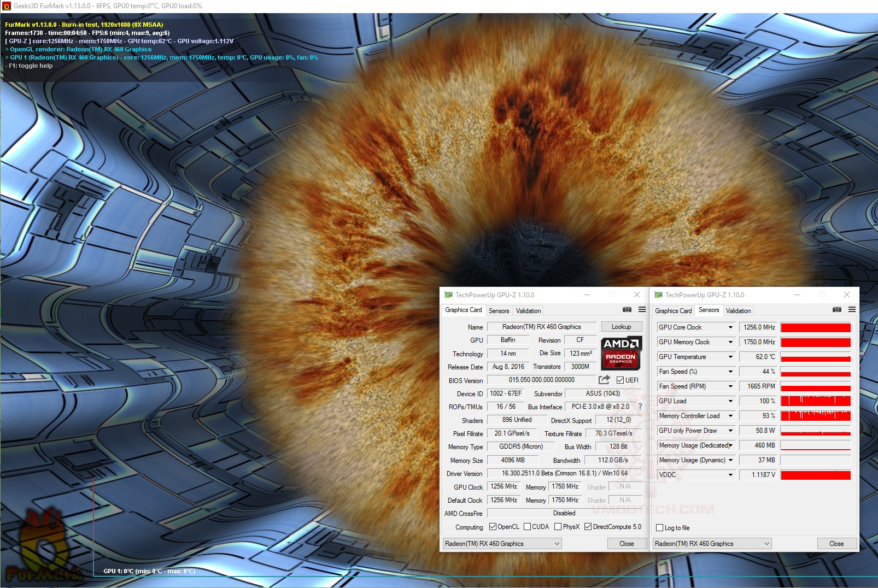This screenshot has height=588, width=878.
Task: Click the Close button in the Graphics Card window
Action: pos(627,544)
